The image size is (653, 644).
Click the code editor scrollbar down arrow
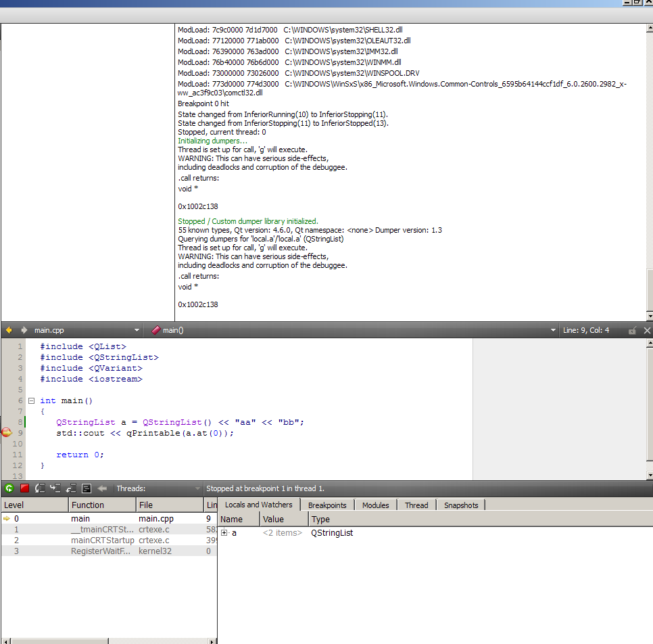pyautogui.click(x=650, y=475)
